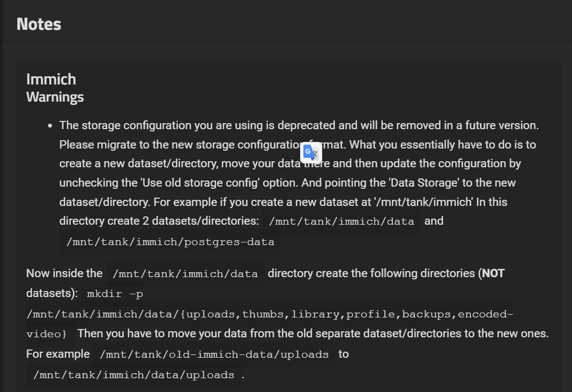572x392 pixels.
Task: Click the /mnt/tank/immich/data code after 'datasets/directories:'
Action: [341, 221]
